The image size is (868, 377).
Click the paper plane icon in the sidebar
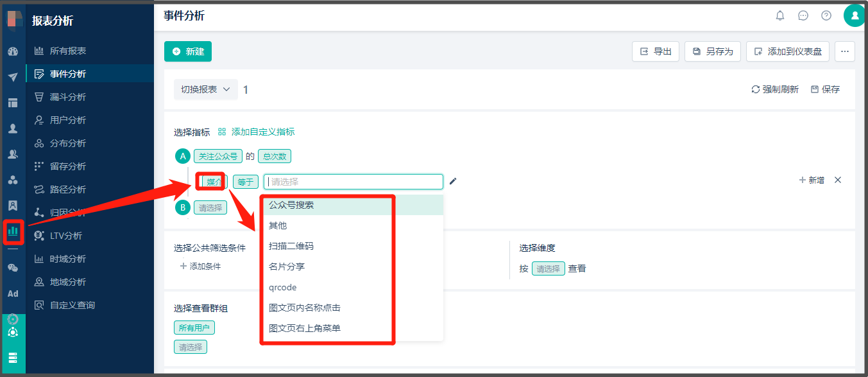[x=13, y=76]
